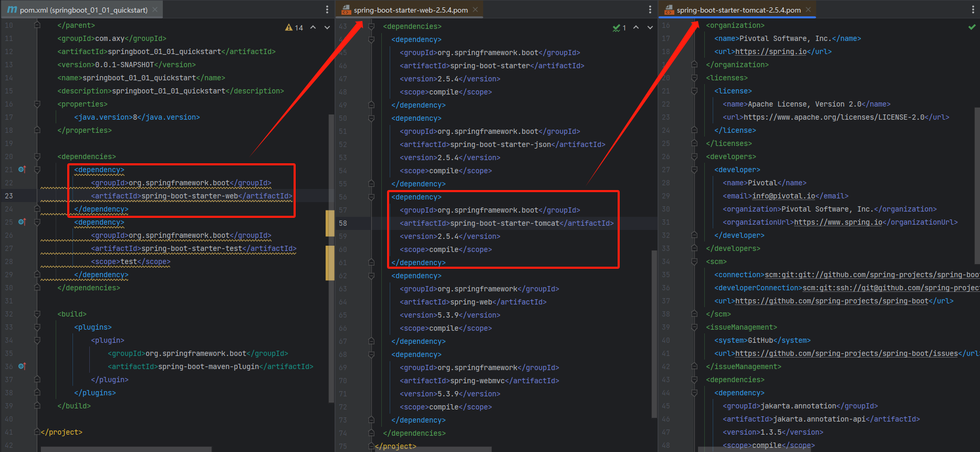Screen dimensions: 980x452
Task: Jump to previous problem in starter-web pom
Action: [636, 27]
